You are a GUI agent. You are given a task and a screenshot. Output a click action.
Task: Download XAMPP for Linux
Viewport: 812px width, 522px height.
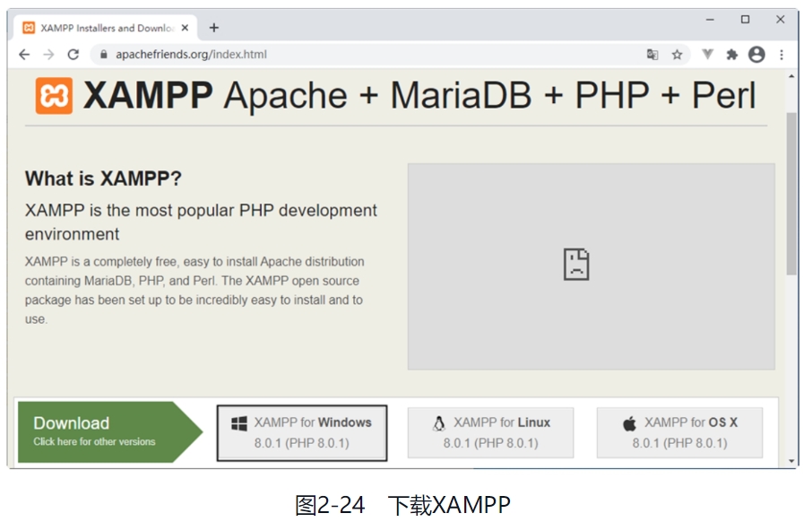click(x=490, y=432)
